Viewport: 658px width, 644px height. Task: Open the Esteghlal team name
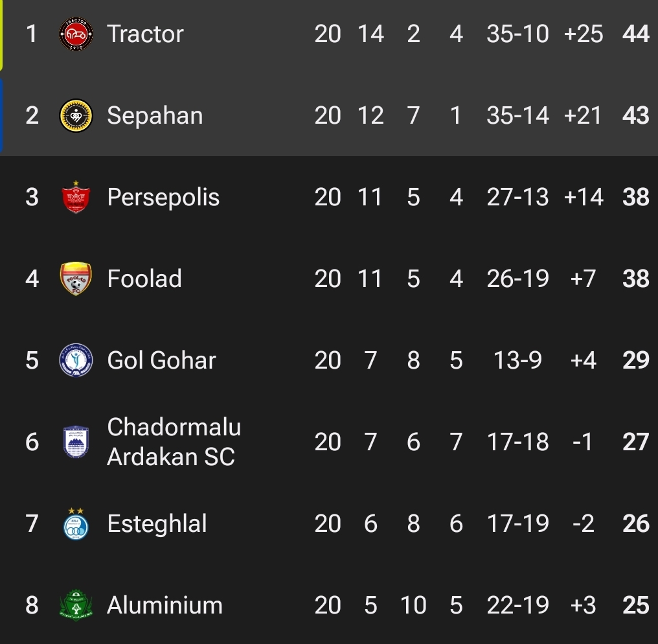pyautogui.click(x=157, y=523)
